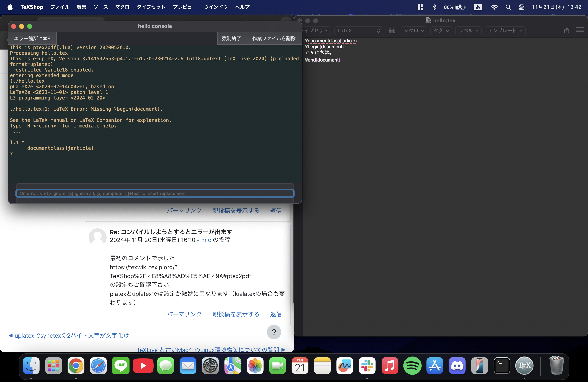This screenshot has width=588, height=382.
Task: Open Calendar showing 21 in dock
Action: (300, 365)
